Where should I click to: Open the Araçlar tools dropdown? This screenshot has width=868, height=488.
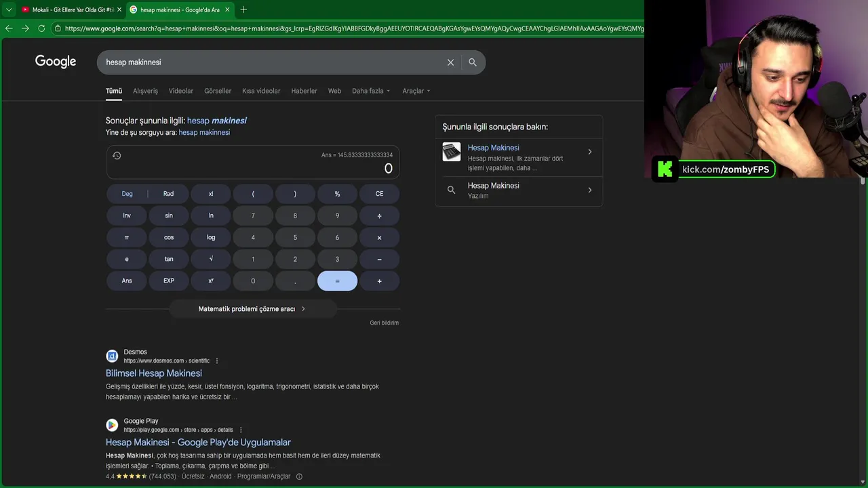[x=416, y=91]
